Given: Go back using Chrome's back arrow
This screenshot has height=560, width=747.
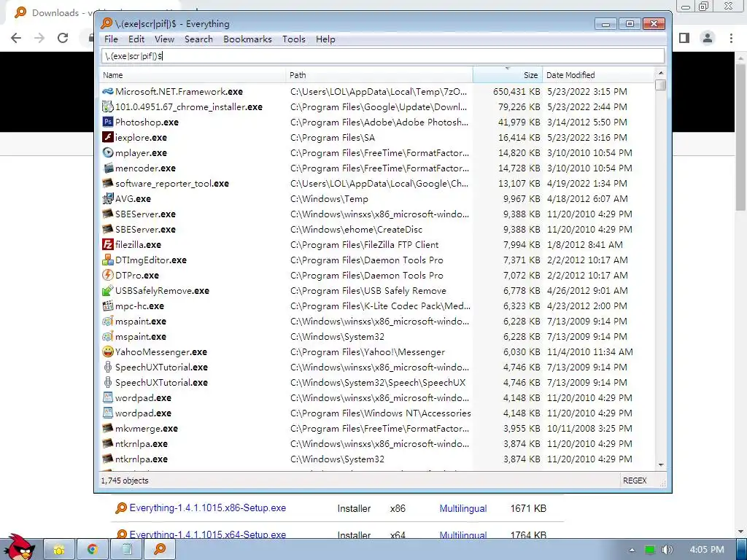Looking at the screenshot, I should click(16, 38).
